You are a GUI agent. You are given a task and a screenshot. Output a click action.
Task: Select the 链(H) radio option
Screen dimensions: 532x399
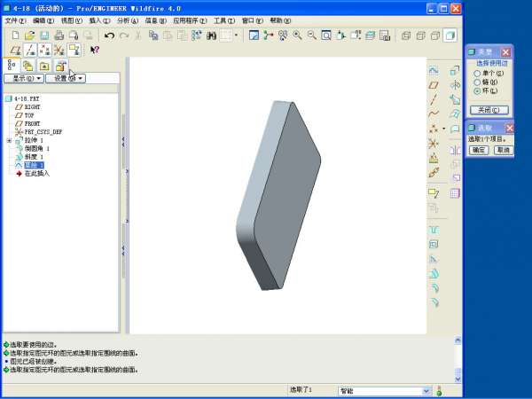click(x=477, y=82)
